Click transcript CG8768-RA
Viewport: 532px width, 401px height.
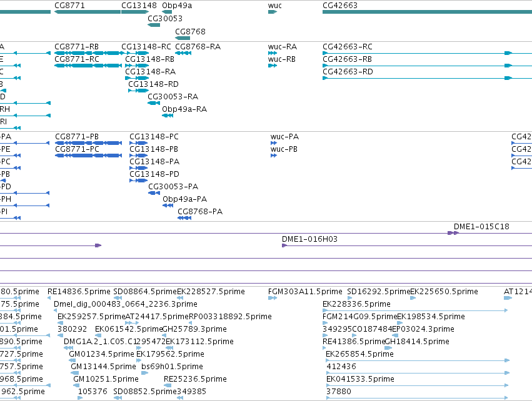pyautogui.click(x=198, y=46)
